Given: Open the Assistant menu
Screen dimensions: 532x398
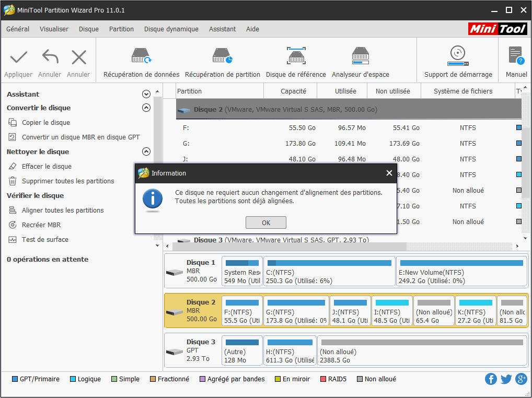Looking at the screenshot, I should coord(222,29).
